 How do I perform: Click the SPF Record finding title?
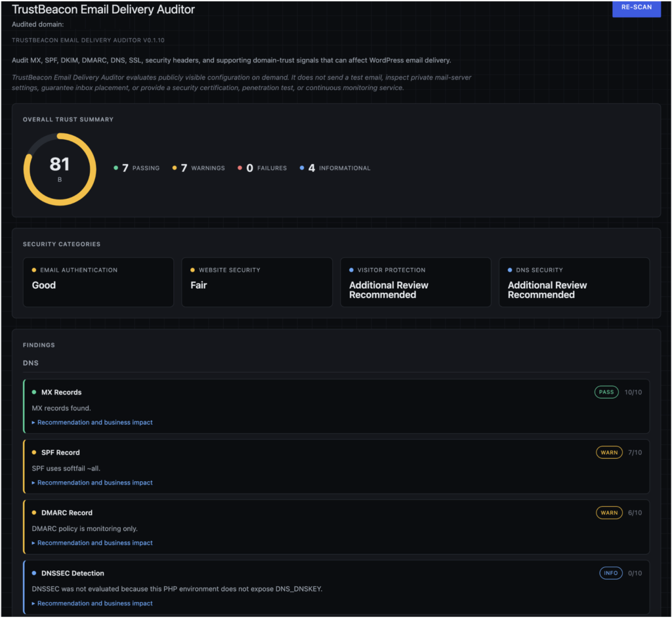coord(60,453)
